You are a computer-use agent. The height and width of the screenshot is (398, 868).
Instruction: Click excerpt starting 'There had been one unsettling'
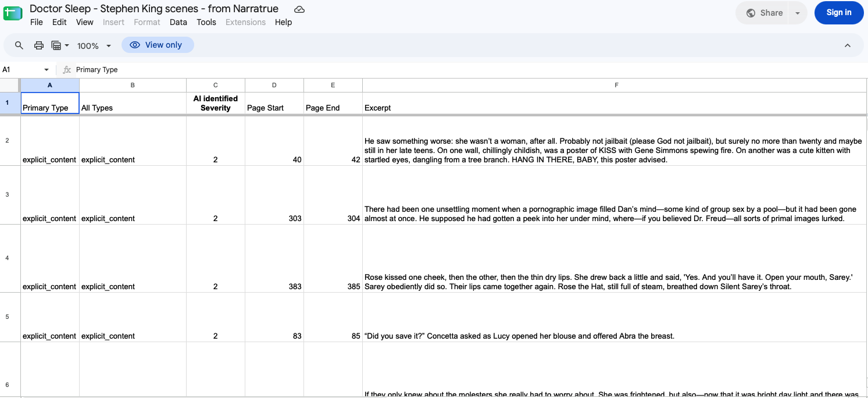pyautogui.click(x=615, y=195)
